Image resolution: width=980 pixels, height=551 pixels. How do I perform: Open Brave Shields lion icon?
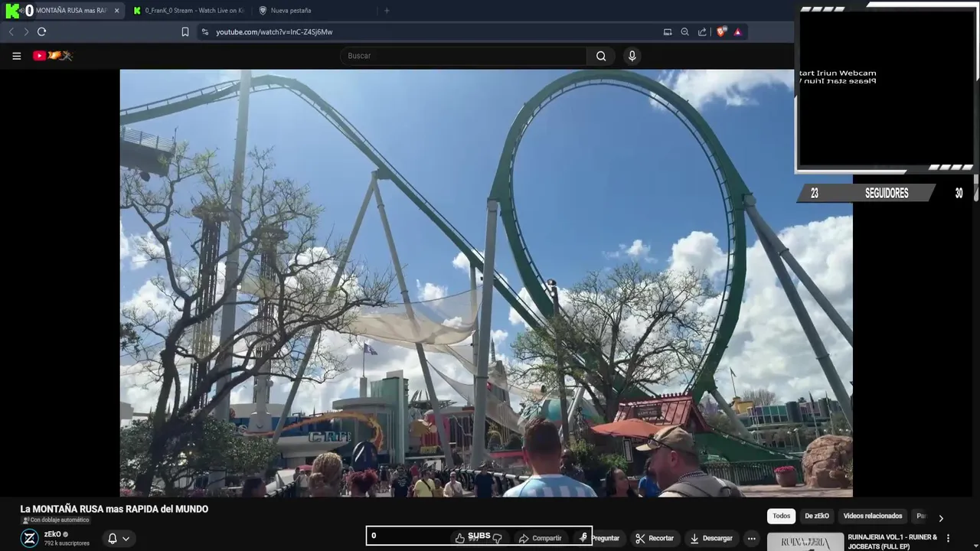coord(720,31)
